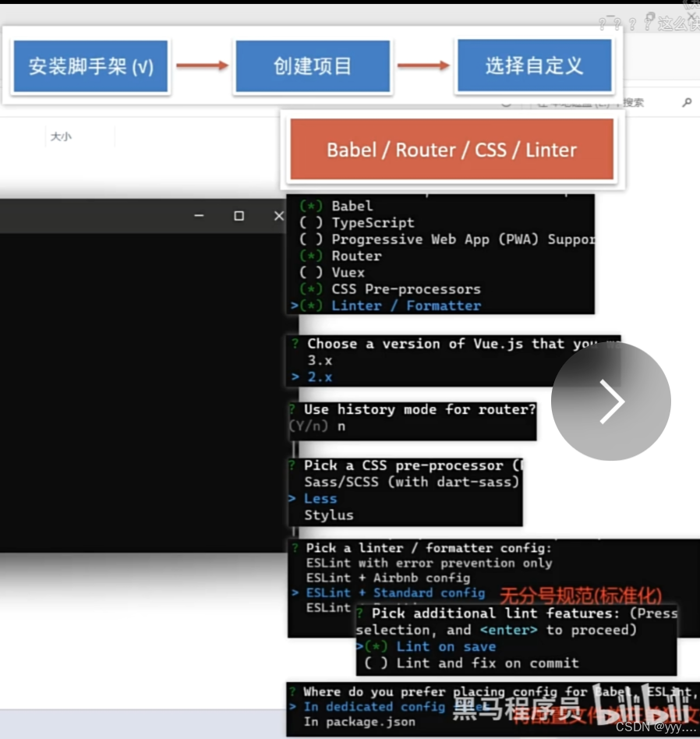700x739 pixels.
Task: Maximize the black terminal window
Action: (239, 216)
